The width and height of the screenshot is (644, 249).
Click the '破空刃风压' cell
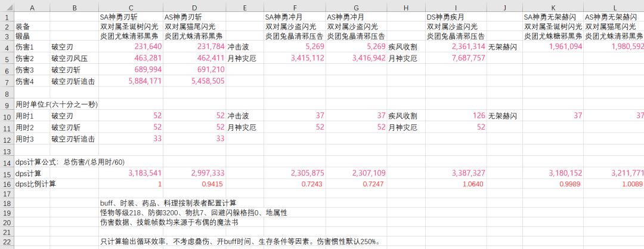click(x=75, y=59)
